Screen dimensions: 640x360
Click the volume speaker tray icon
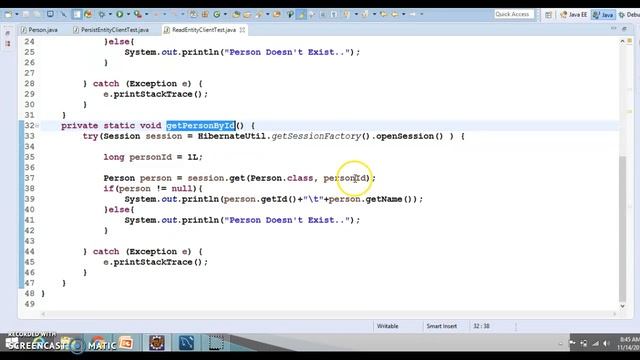pos(606,344)
